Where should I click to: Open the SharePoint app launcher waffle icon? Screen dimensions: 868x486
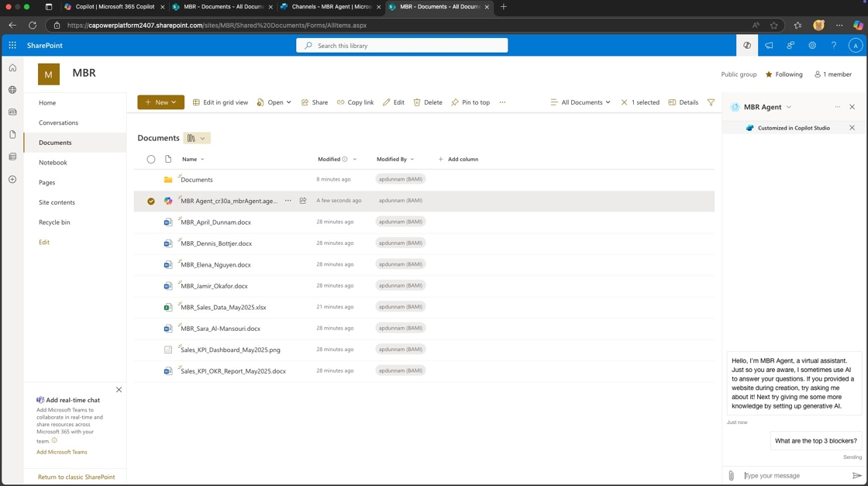(12, 46)
